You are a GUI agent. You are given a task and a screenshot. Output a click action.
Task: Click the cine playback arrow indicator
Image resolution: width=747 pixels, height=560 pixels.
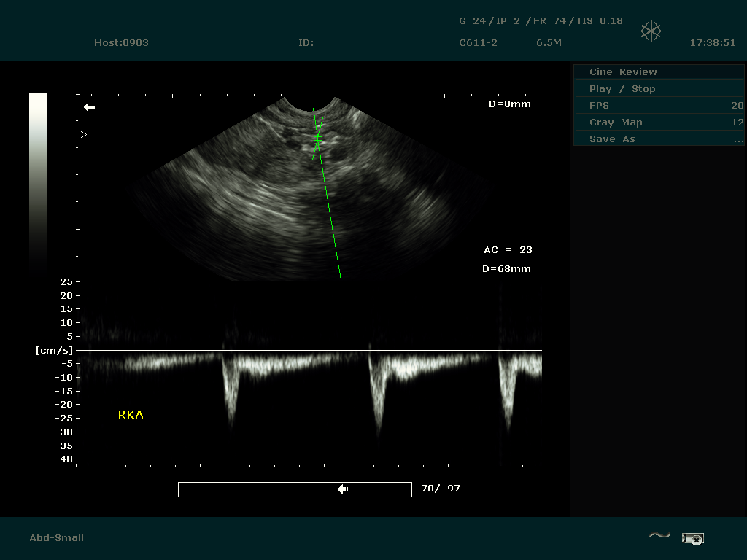344,489
